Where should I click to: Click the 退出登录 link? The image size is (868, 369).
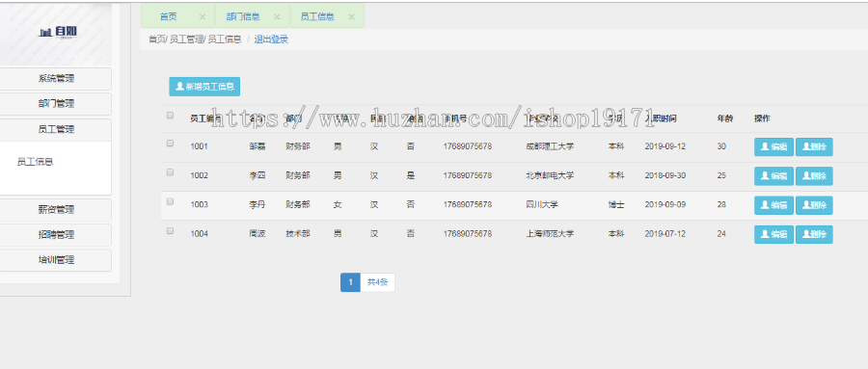coord(271,40)
